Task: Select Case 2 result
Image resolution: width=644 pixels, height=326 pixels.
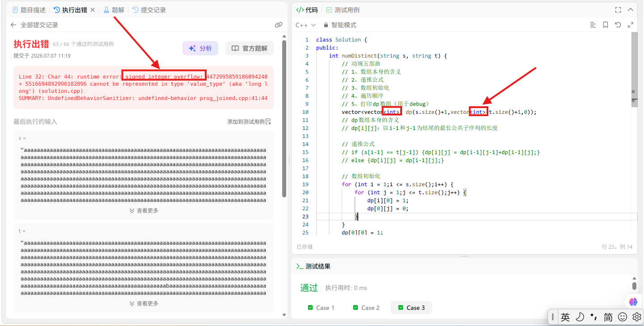Action: coord(366,308)
